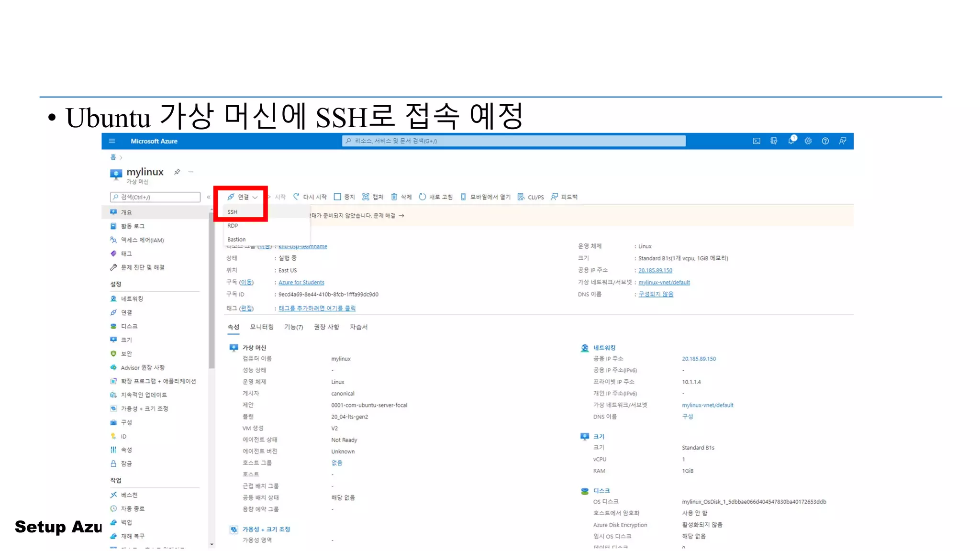Pin mylinux to dashboard
Viewport: 980px width, 551px height.
point(177,172)
